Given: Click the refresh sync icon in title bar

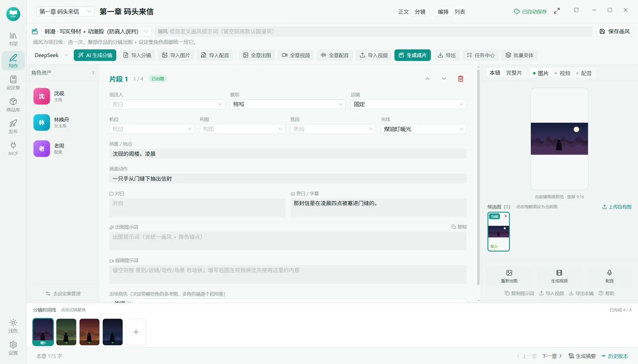Looking at the screenshot, I should click(576, 10).
